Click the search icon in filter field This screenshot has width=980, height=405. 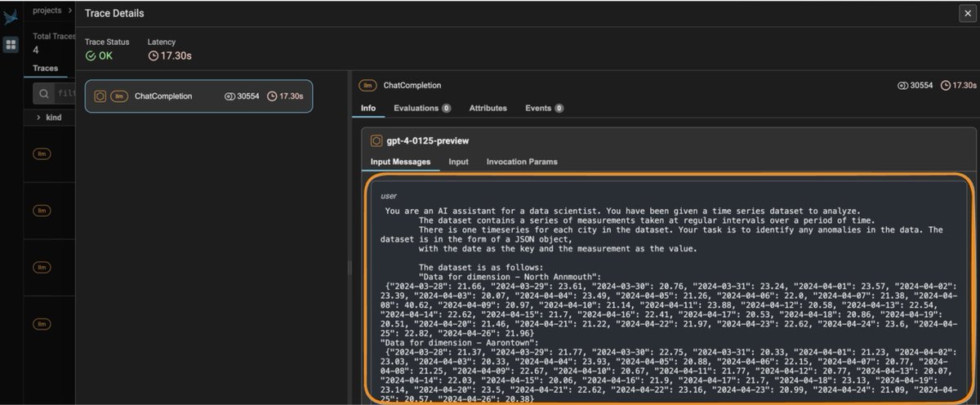(x=45, y=95)
